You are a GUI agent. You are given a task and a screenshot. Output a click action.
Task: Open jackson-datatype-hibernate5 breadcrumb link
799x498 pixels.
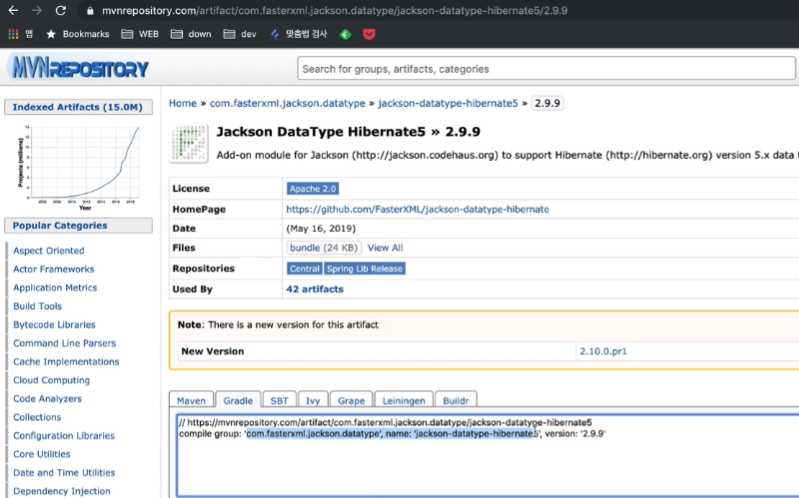pyautogui.click(x=447, y=103)
